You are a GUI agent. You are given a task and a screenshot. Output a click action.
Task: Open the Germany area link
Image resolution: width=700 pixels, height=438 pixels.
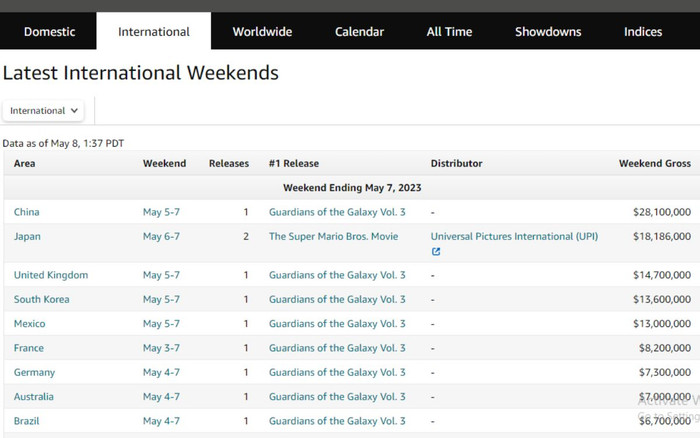pos(34,372)
